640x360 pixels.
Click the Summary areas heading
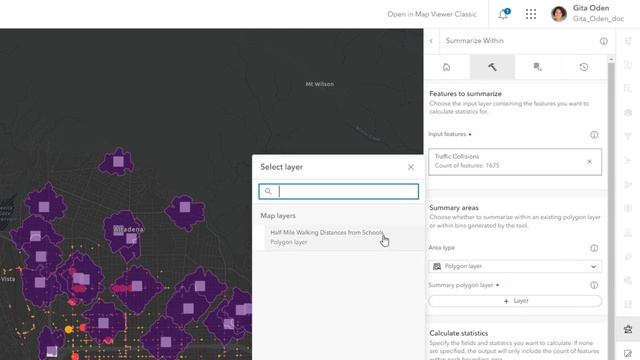[454, 208]
